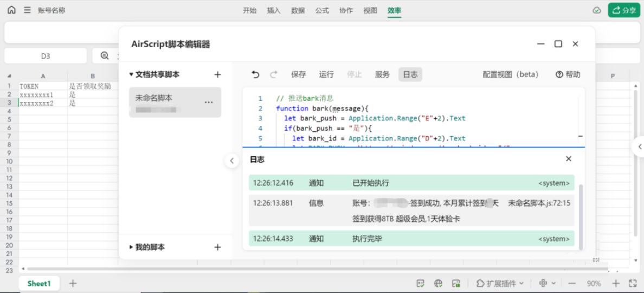Image resolution: width=644 pixels, height=293 pixels.
Task: Click the zoom in plus button
Action: 616,283
